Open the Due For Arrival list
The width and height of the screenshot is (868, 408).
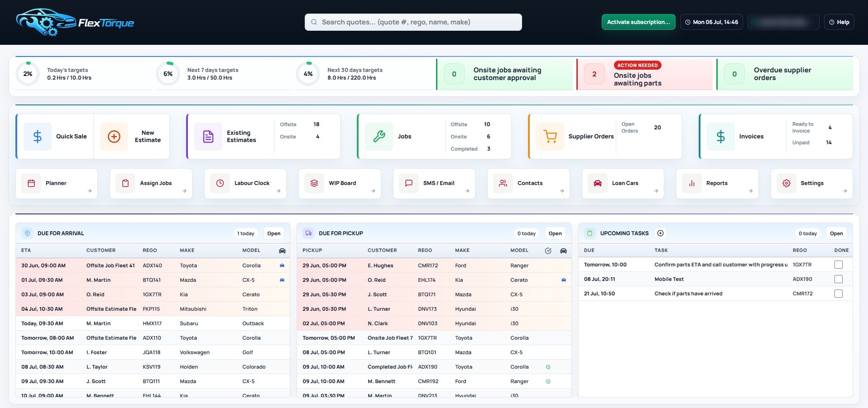pyautogui.click(x=273, y=233)
